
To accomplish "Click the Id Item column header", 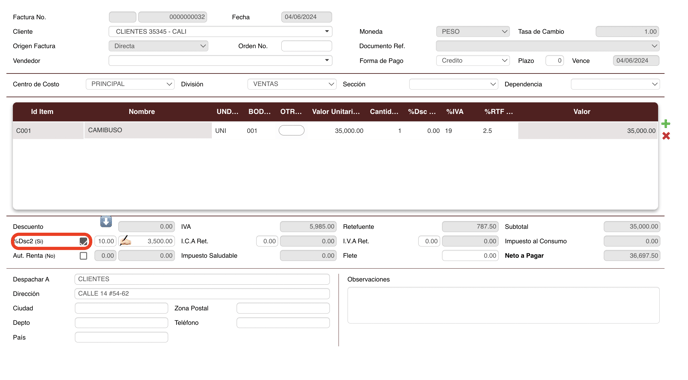I will point(42,112).
